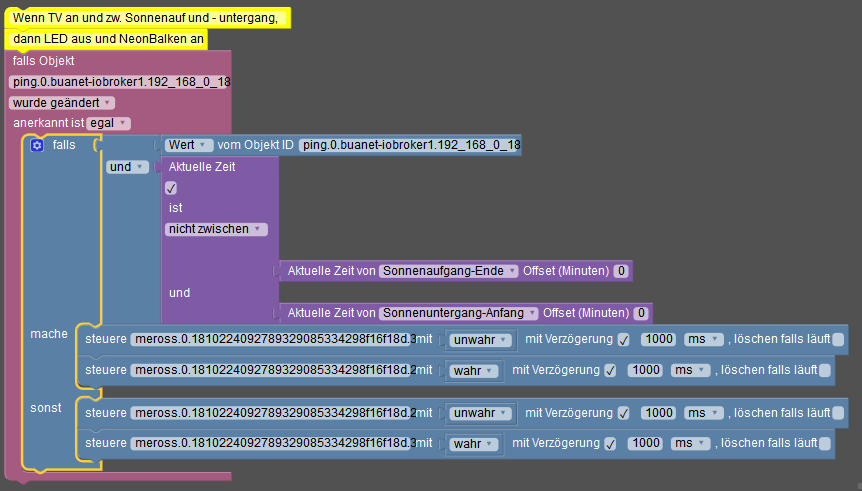The width and height of the screenshot is (862, 491).
Task: Click 'Aktuelle Zeit von' before Sonnenuntergang-Anfang
Action: (331, 313)
